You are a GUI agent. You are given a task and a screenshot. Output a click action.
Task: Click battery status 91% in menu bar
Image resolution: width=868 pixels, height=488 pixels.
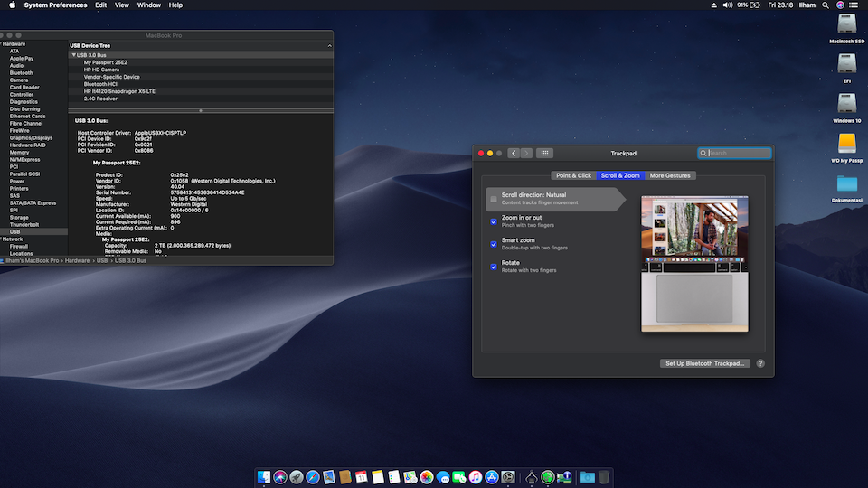[x=749, y=5]
